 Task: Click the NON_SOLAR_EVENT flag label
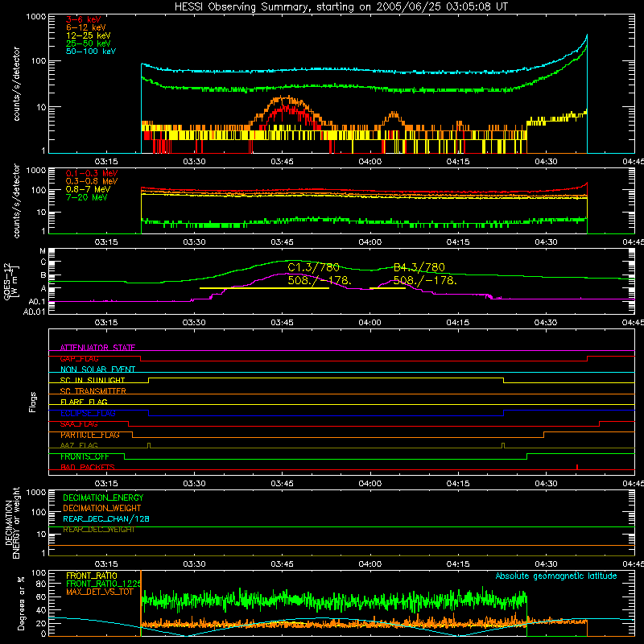tap(97, 369)
